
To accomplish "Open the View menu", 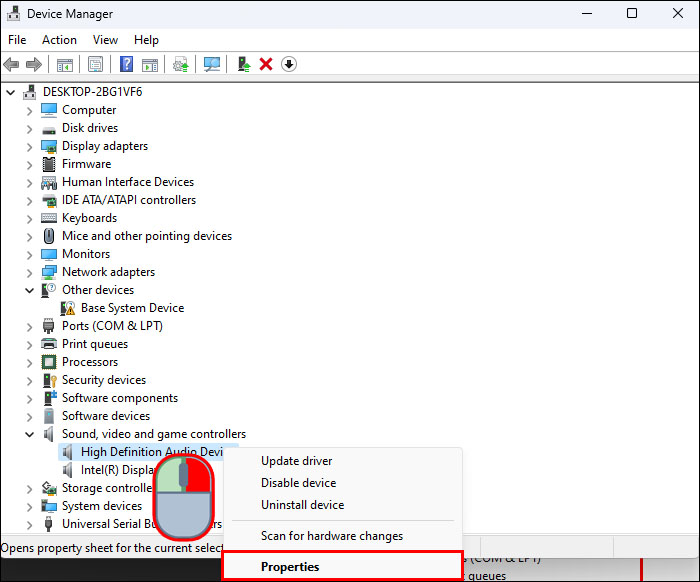I will click(105, 40).
